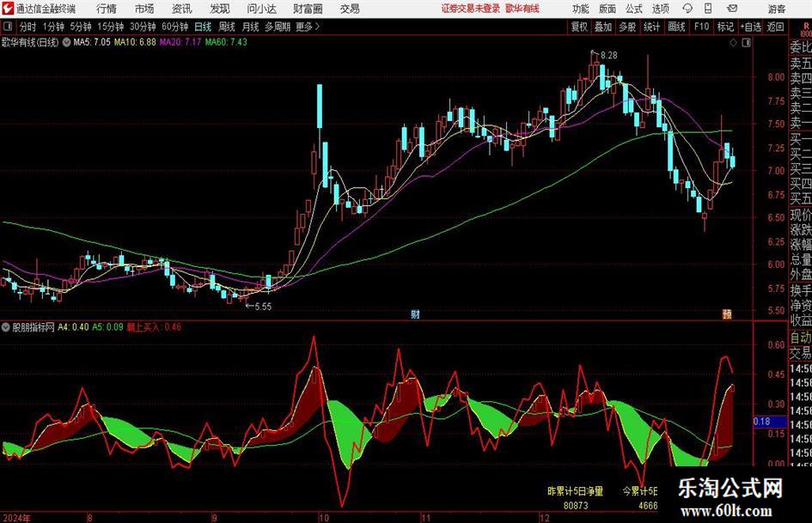Select the 60分钟 period
Viewport: 812px width, 523px height.
tap(174, 27)
